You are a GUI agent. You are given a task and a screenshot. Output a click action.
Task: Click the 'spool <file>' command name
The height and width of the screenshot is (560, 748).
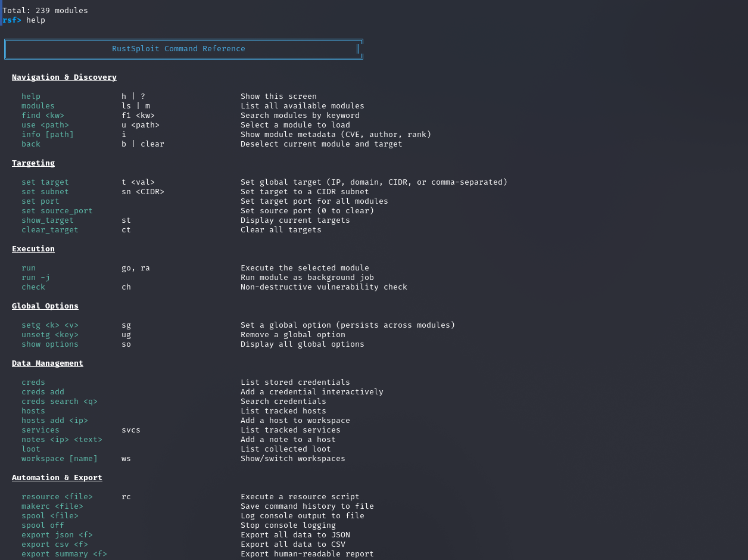(x=50, y=516)
